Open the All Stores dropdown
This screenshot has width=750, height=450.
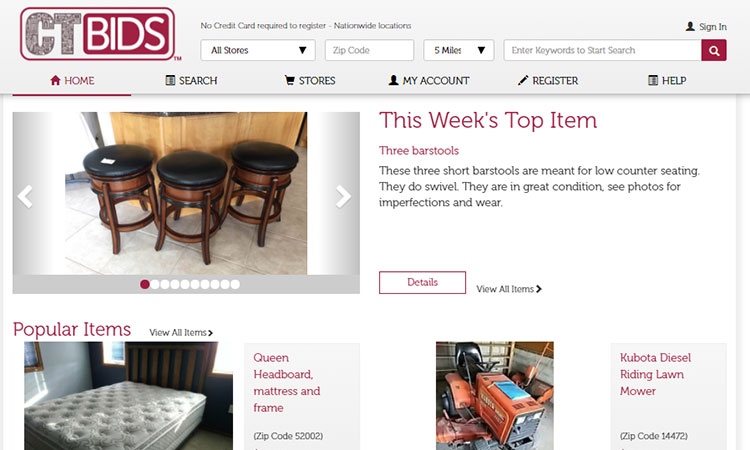tap(258, 50)
